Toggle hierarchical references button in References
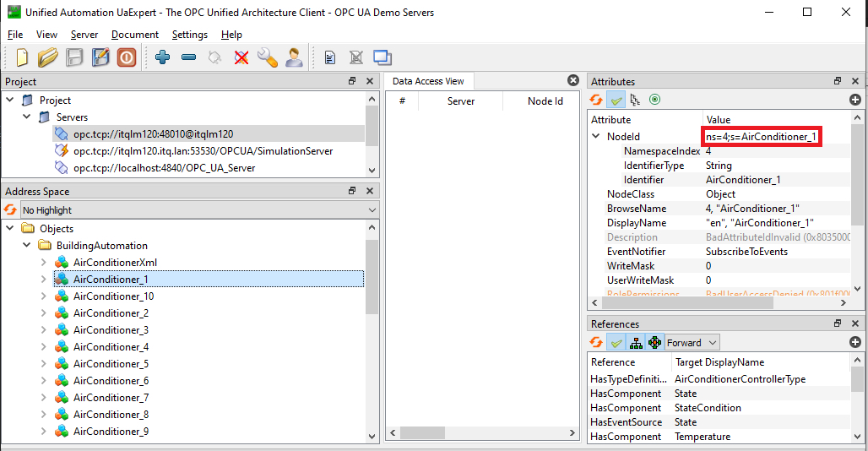This screenshot has width=868, height=451. 636,342
